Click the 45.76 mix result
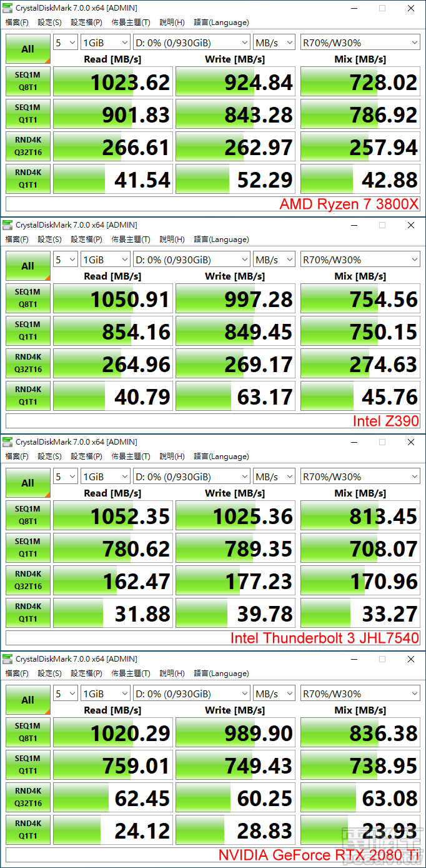426x868 pixels. pyautogui.click(x=360, y=396)
